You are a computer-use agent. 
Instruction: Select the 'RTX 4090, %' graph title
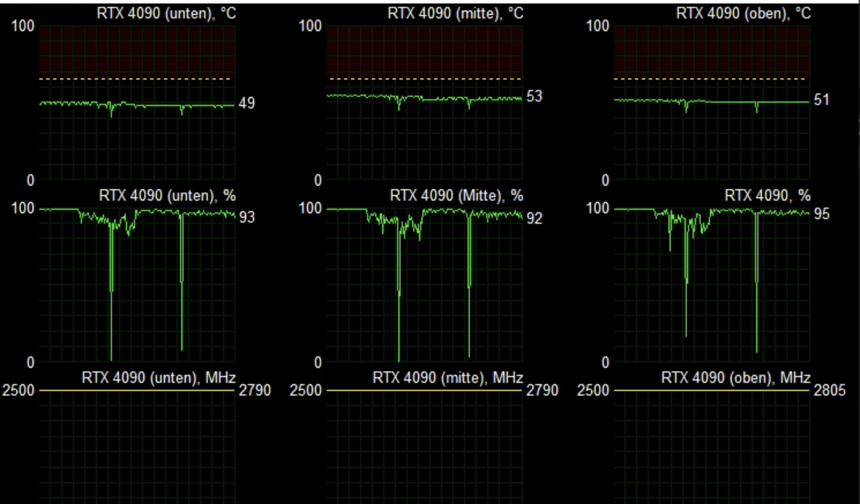tap(768, 195)
